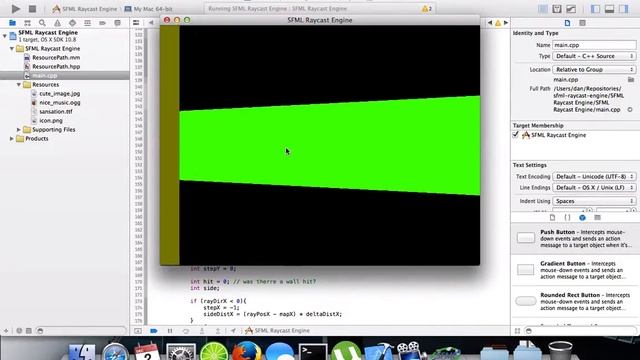The width and height of the screenshot is (640, 360).
Task: Select cute_image.jpg resource file
Action: pyautogui.click(x=60, y=93)
